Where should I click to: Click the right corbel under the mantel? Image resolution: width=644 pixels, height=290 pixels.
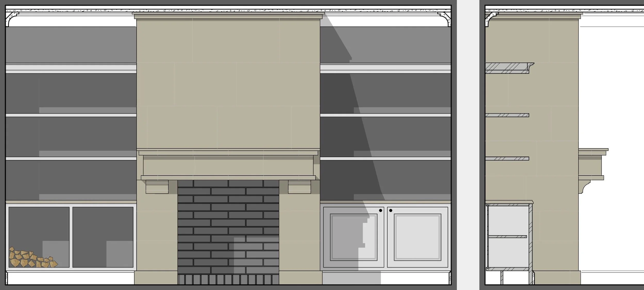(x=299, y=187)
